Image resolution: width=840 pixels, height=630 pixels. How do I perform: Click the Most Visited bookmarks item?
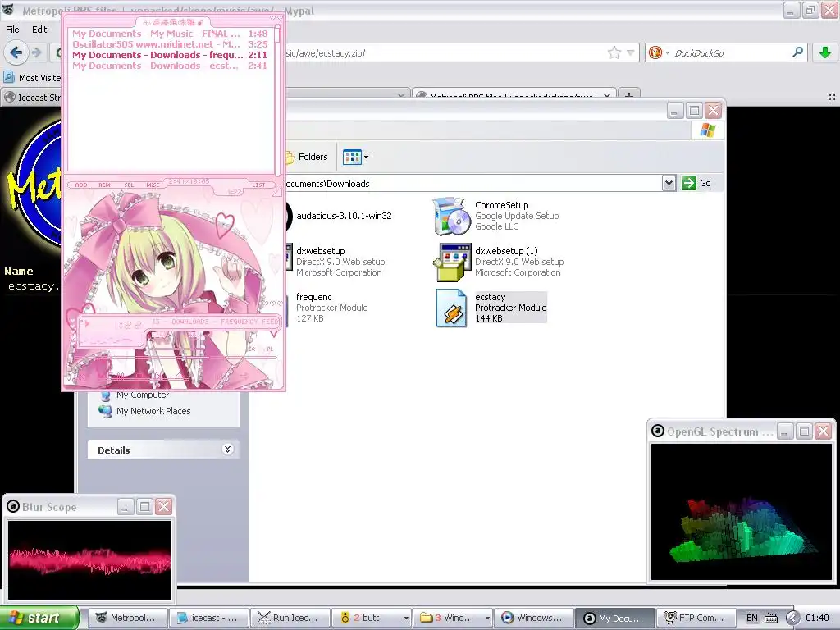pyautogui.click(x=32, y=78)
